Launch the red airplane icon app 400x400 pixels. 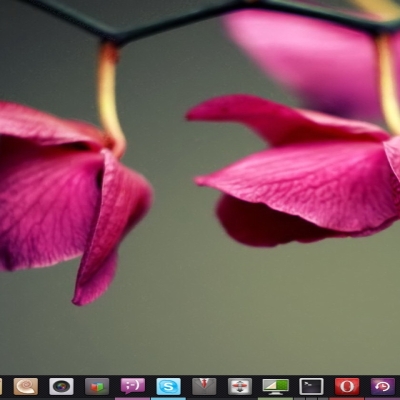pos(240,386)
